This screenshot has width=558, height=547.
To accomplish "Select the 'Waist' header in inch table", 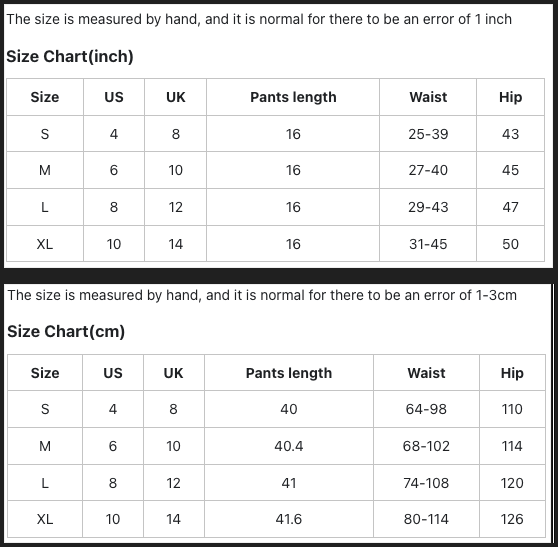I will click(428, 97).
